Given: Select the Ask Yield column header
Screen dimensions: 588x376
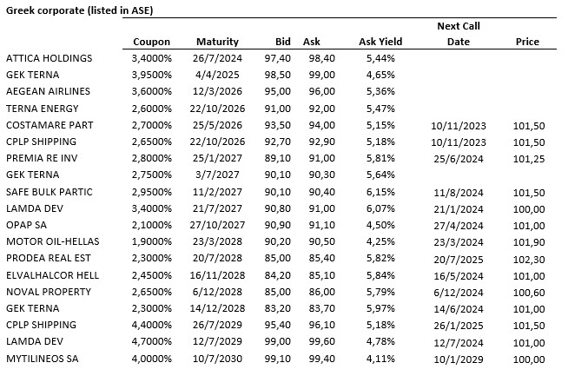Looking at the screenshot, I should click(x=380, y=42).
